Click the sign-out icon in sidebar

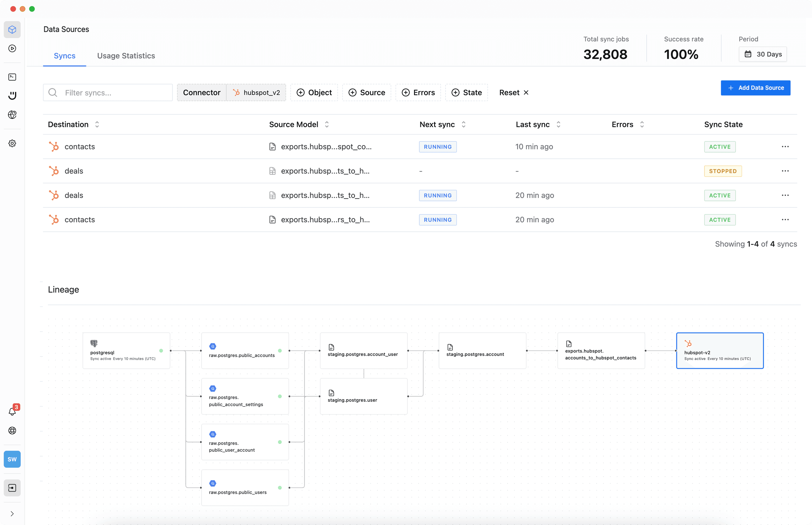12,488
